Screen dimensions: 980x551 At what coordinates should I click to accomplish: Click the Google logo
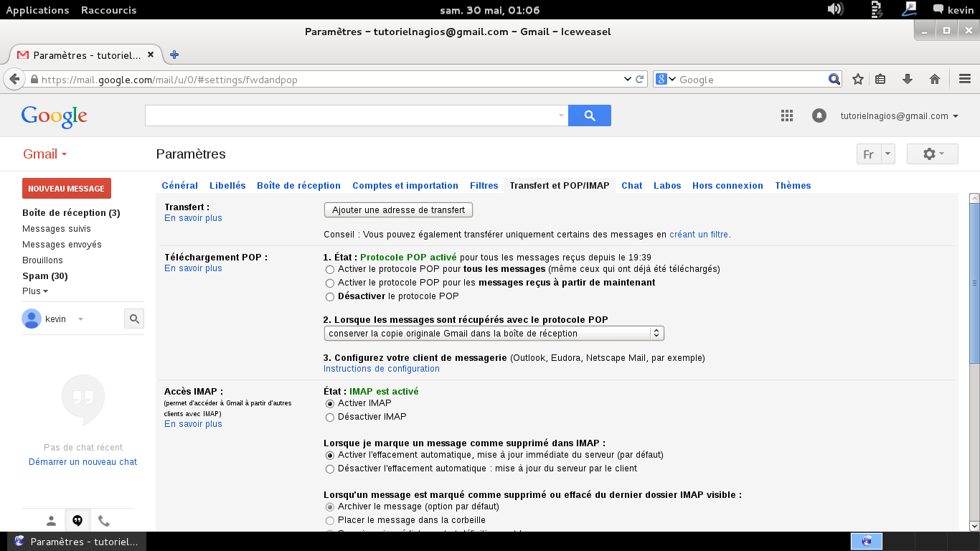click(55, 116)
